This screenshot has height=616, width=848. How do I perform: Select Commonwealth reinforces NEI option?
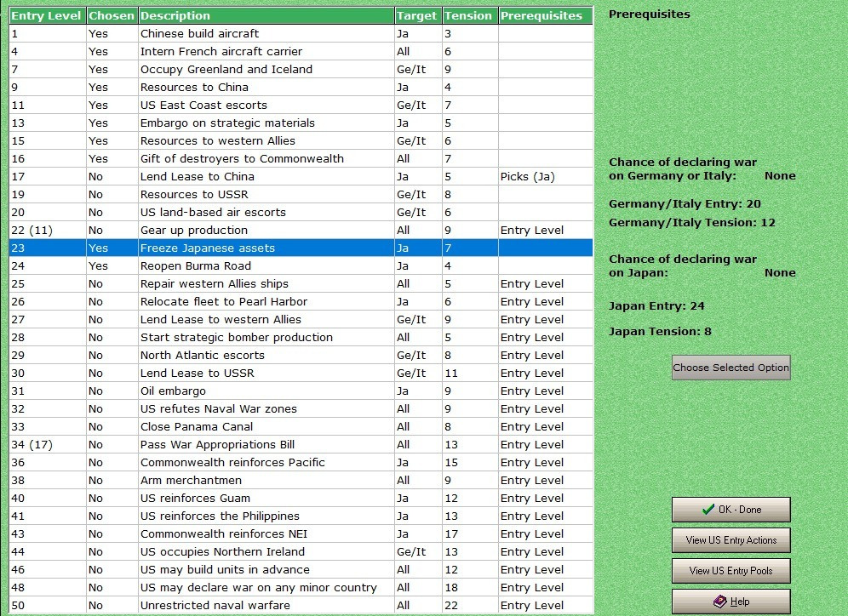pyautogui.click(x=301, y=533)
